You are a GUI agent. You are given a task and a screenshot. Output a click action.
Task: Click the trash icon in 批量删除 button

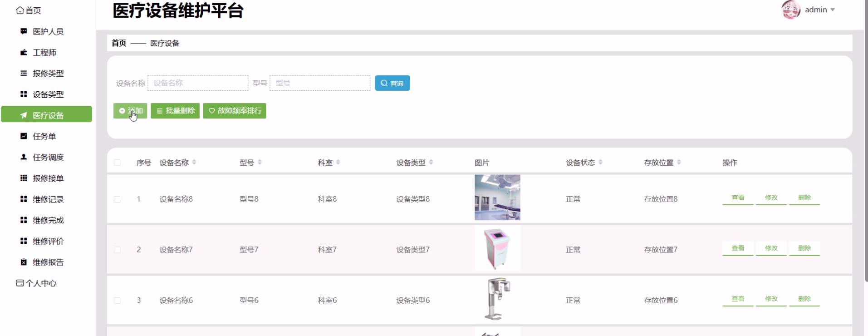pyautogui.click(x=160, y=111)
